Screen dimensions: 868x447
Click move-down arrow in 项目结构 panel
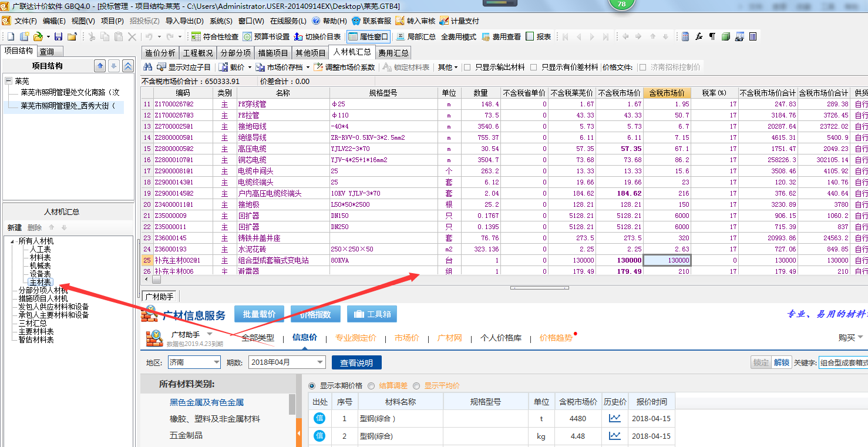click(x=114, y=66)
